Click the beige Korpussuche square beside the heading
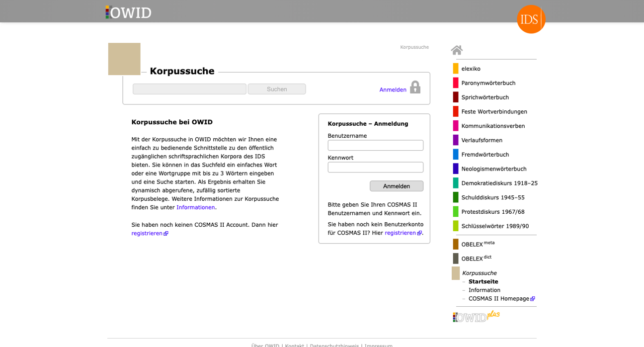The width and height of the screenshot is (644, 347). 124,59
